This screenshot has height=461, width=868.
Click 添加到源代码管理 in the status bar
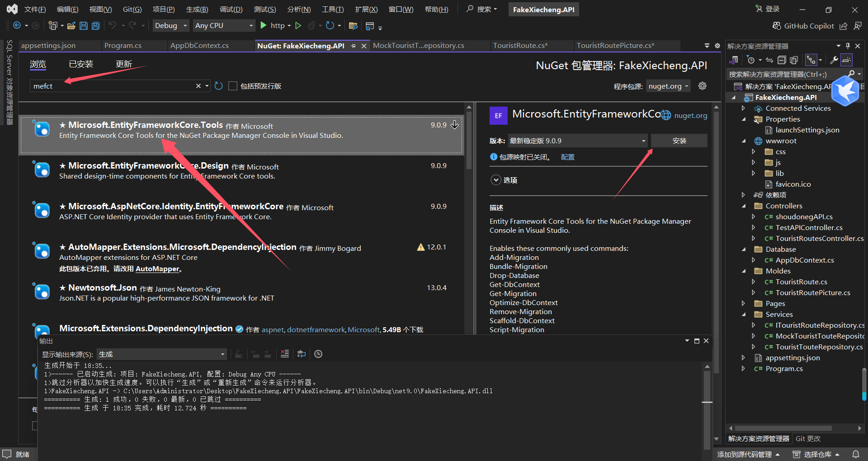pos(748,454)
